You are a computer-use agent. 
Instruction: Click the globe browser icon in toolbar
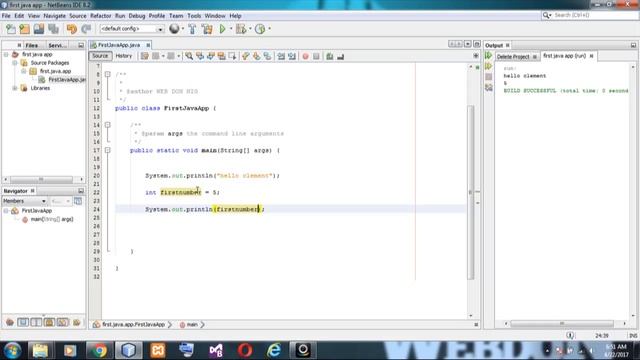click(x=174, y=29)
